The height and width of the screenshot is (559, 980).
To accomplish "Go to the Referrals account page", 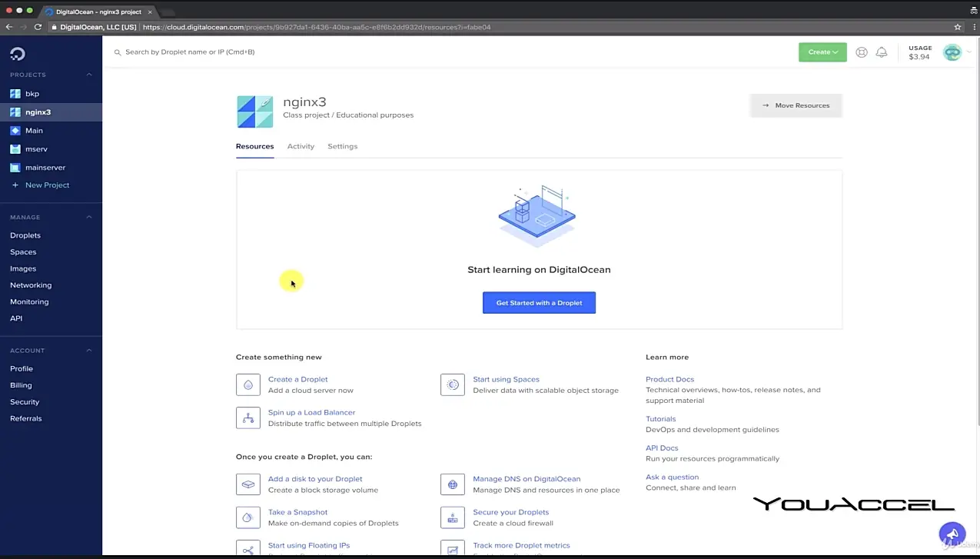I will point(26,419).
